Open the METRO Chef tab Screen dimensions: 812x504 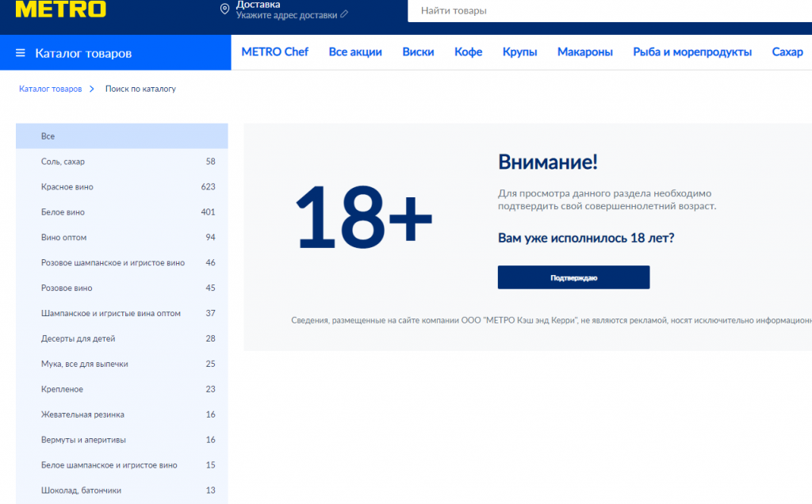(x=274, y=52)
